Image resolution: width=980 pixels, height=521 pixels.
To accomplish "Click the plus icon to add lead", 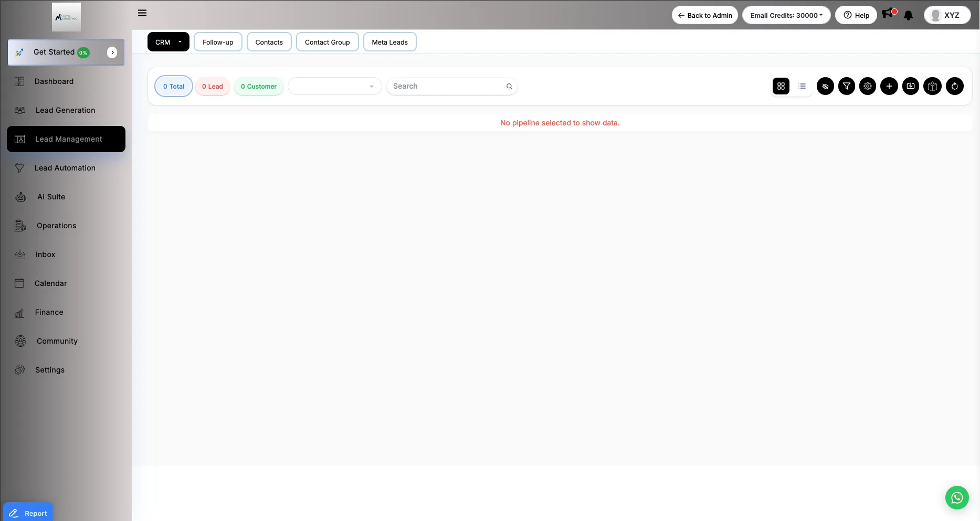I will coord(889,86).
